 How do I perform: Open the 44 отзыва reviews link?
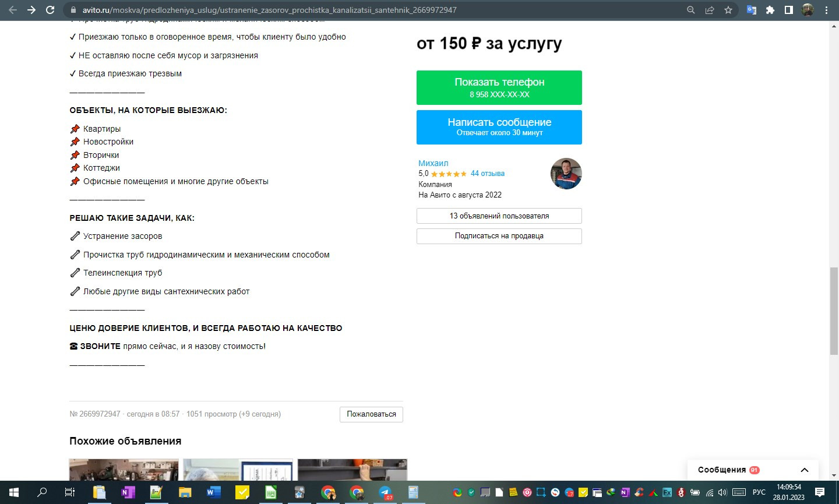[x=488, y=174]
